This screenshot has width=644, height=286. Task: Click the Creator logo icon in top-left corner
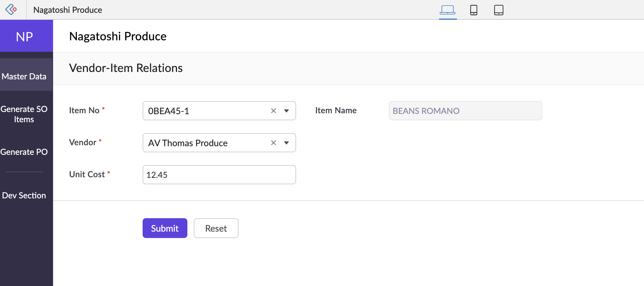[11, 10]
